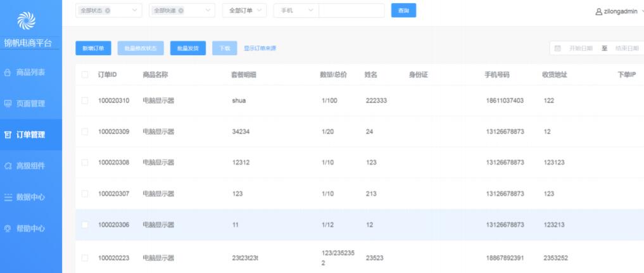Click order ID 100020306
The width and height of the screenshot is (644, 273).
114,225
